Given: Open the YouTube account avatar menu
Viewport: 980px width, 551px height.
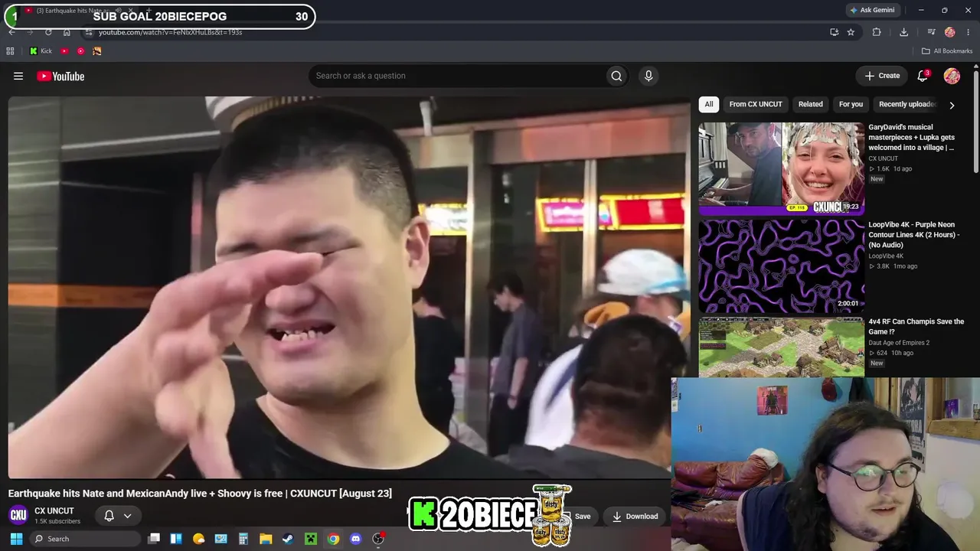Looking at the screenshot, I should [952, 76].
